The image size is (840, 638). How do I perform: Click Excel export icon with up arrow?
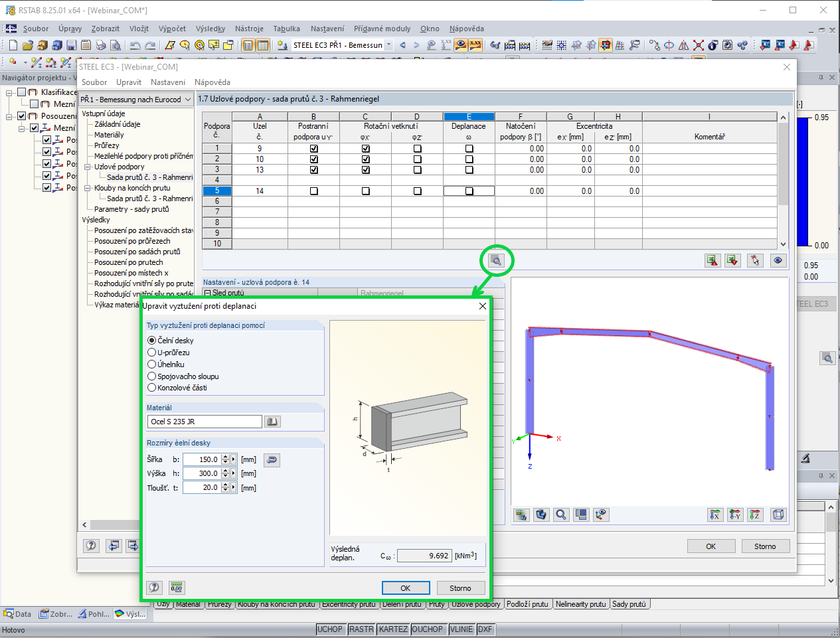713,260
